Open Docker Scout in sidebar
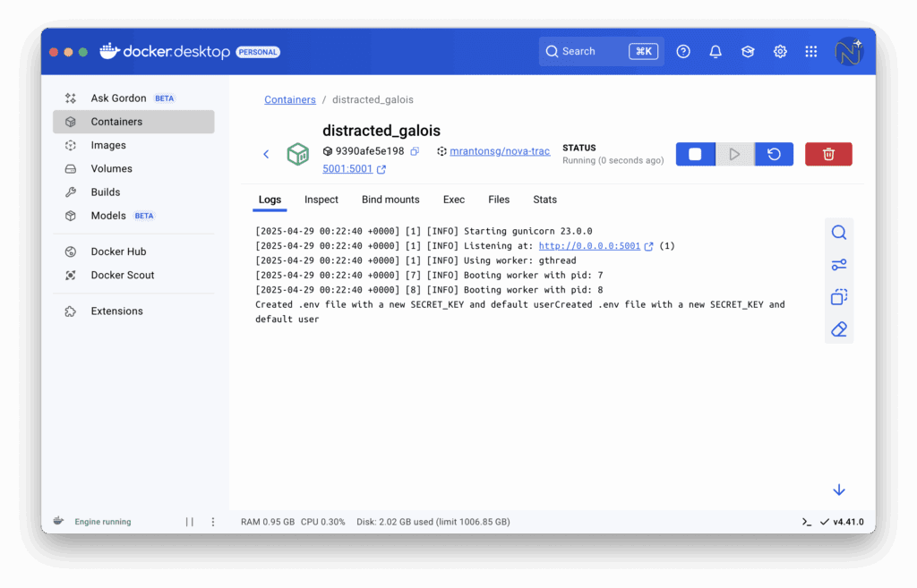The height and width of the screenshot is (588, 917). 133,275
